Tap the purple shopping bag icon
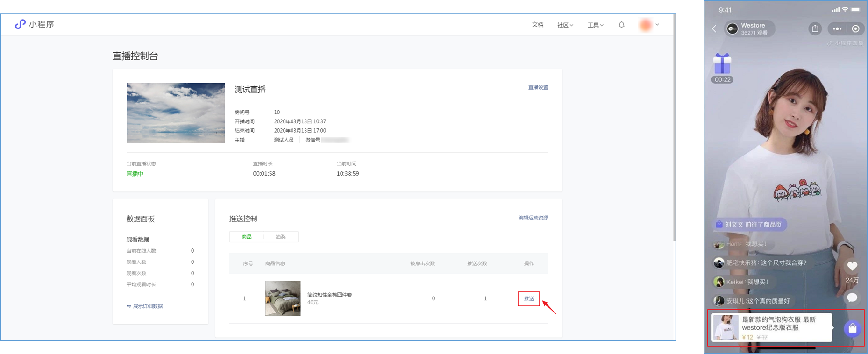This screenshot has height=354, width=868. coord(853,328)
